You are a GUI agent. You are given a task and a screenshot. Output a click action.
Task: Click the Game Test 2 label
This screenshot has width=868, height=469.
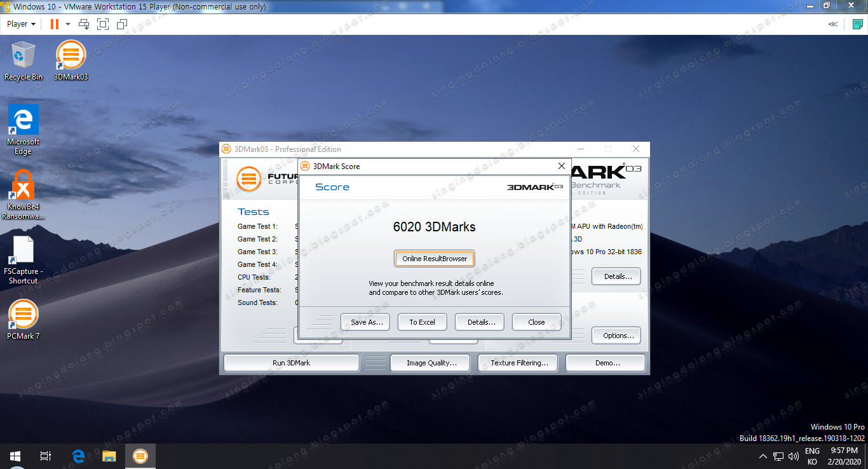[x=257, y=239]
